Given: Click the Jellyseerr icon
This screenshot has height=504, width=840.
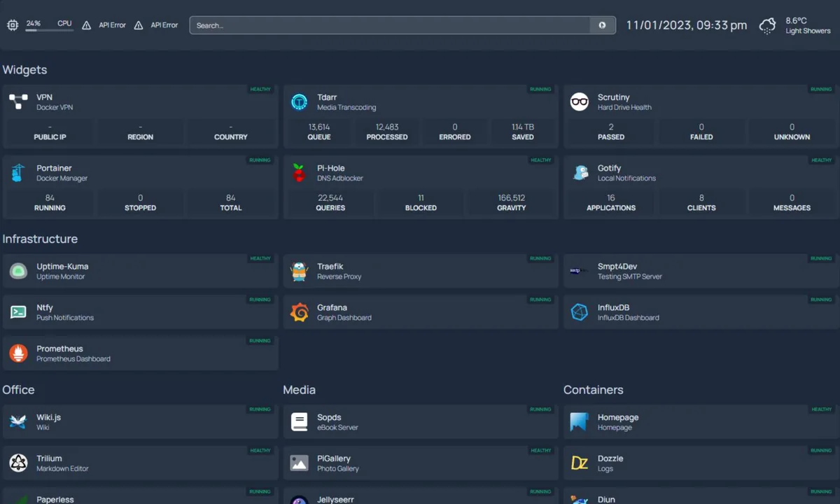Looking at the screenshot, I should 300,499.
